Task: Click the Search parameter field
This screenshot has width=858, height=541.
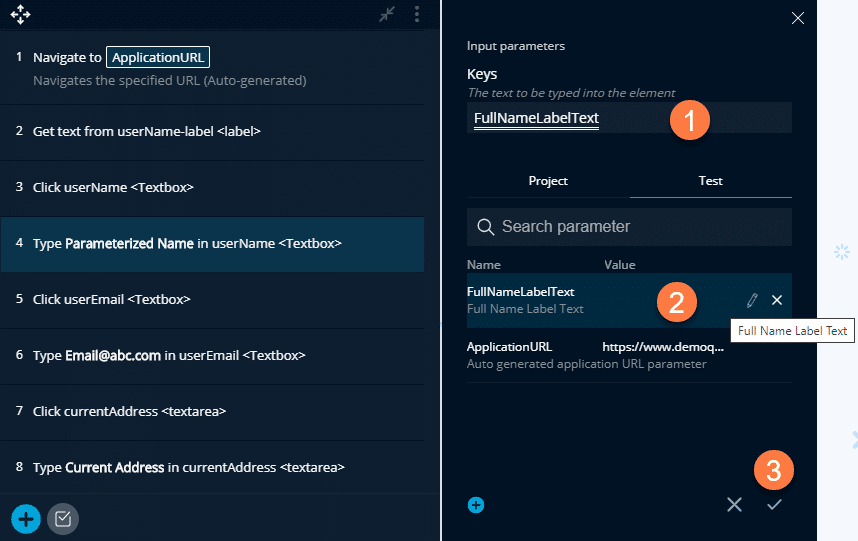Action: click(629, 226)
